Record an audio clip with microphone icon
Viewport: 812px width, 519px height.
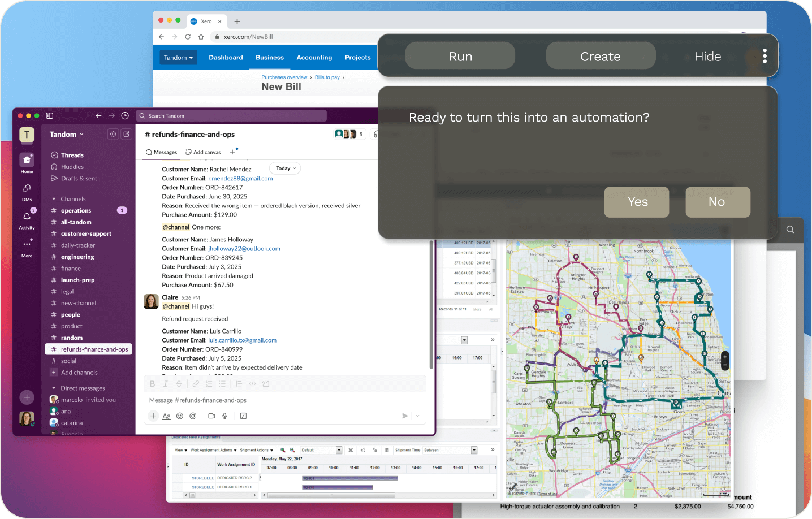pos(224,416)
